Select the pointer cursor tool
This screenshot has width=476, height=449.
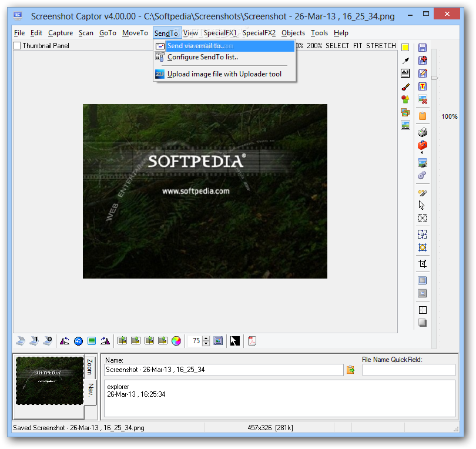point(422,205)
